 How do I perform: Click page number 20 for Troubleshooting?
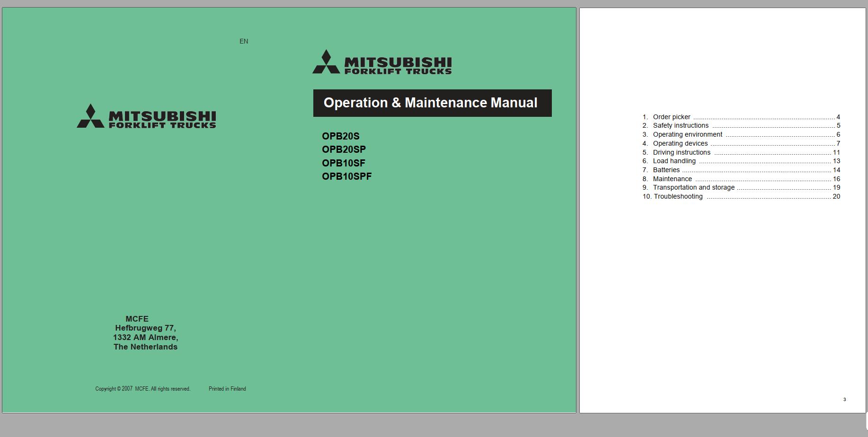click(836, 196)
